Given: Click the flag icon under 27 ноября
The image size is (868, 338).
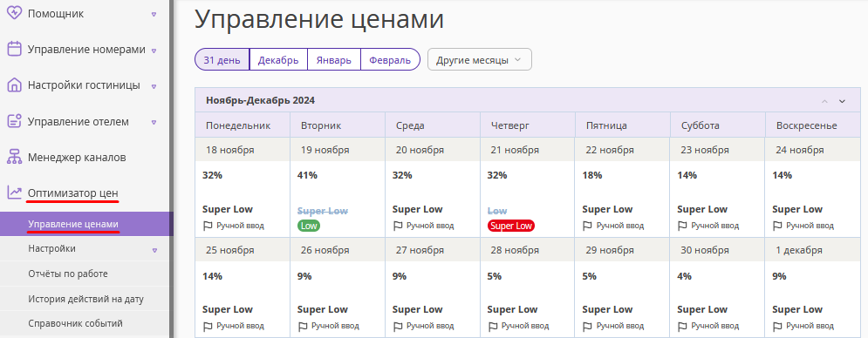Looking at the screenshot, I should click(398, 326).
